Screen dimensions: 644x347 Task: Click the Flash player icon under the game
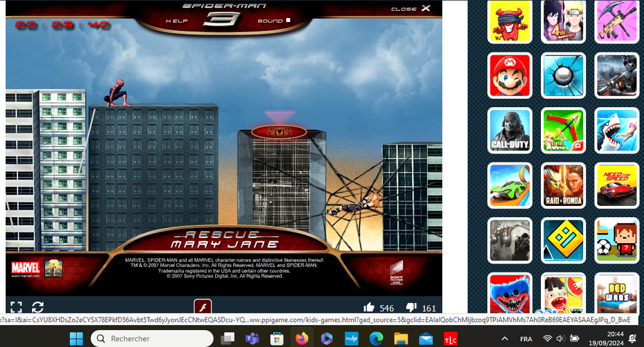point(203,307)
